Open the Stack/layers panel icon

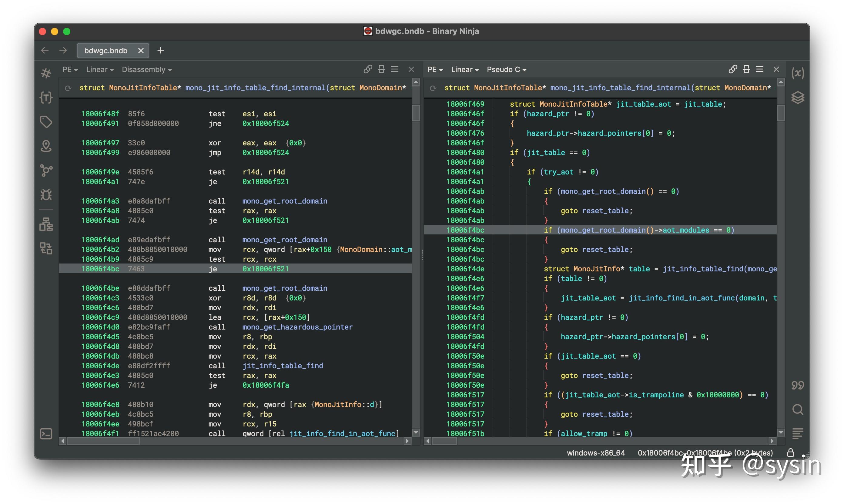(797, 98)
